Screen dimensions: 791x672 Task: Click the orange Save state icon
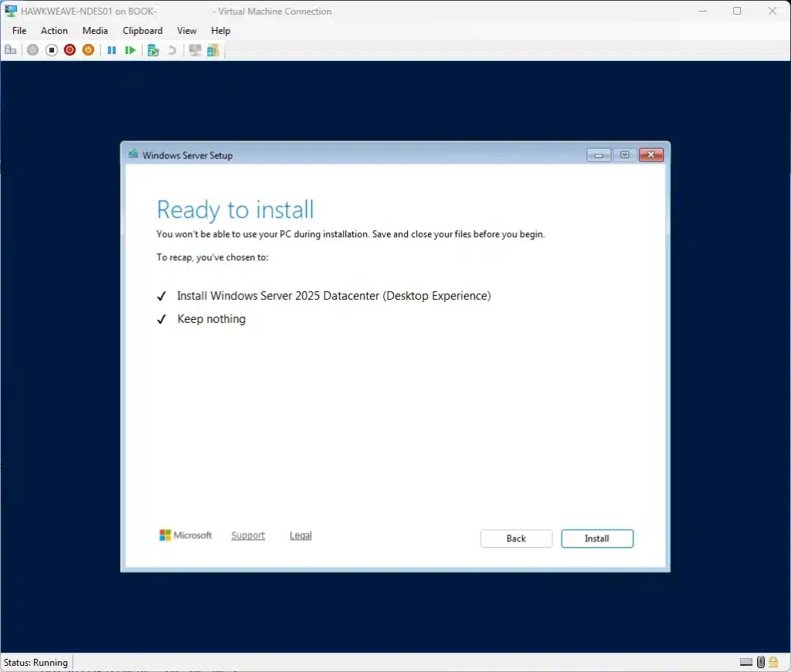pyautogui.click(x=88, y=50)
